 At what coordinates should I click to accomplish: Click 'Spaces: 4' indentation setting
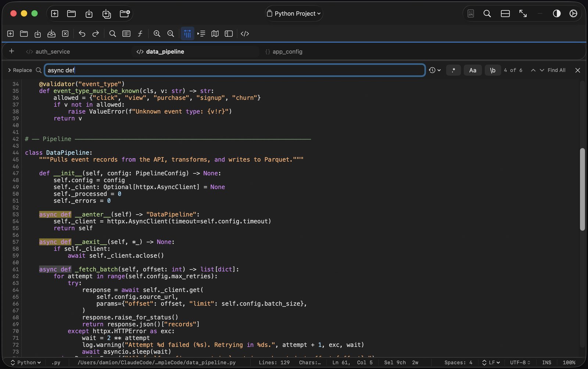pos(458,363)
